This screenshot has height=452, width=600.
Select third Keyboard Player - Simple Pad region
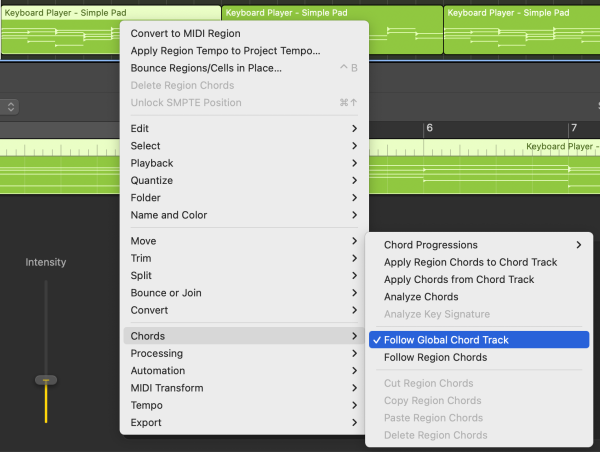pyautogui.click(x=522, y=30)
